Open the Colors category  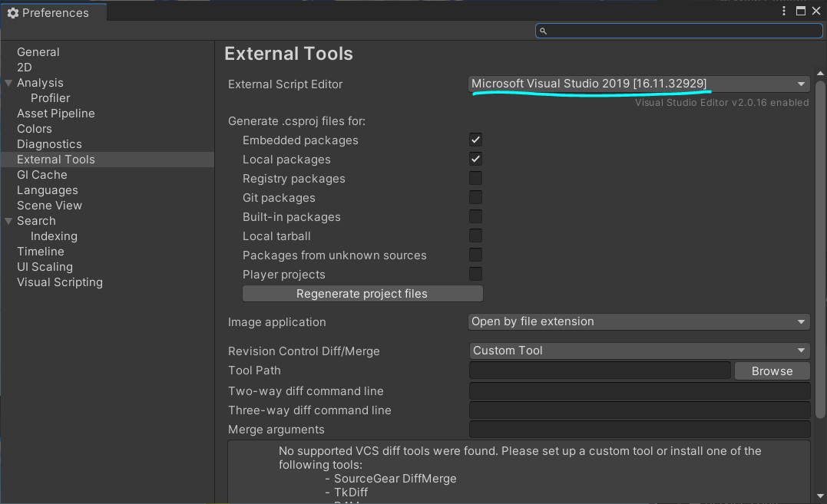tap(35, 129)
